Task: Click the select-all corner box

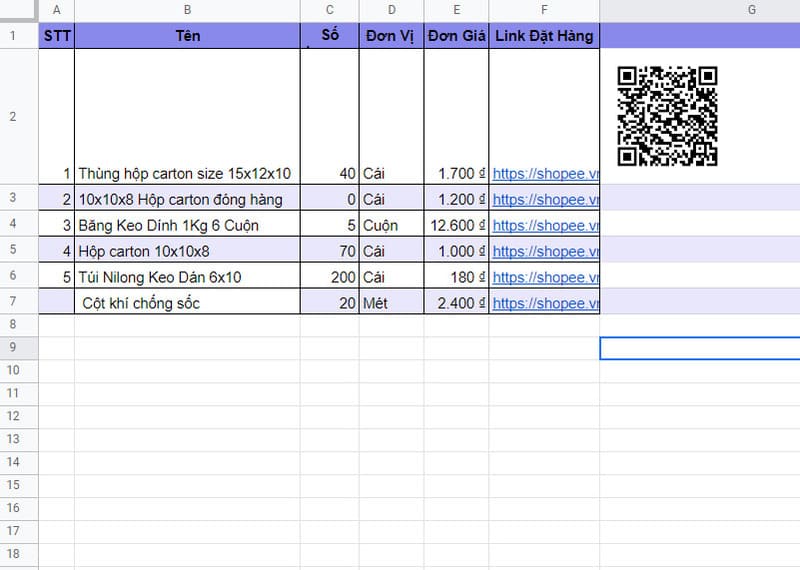Action: tap(19, 10)
